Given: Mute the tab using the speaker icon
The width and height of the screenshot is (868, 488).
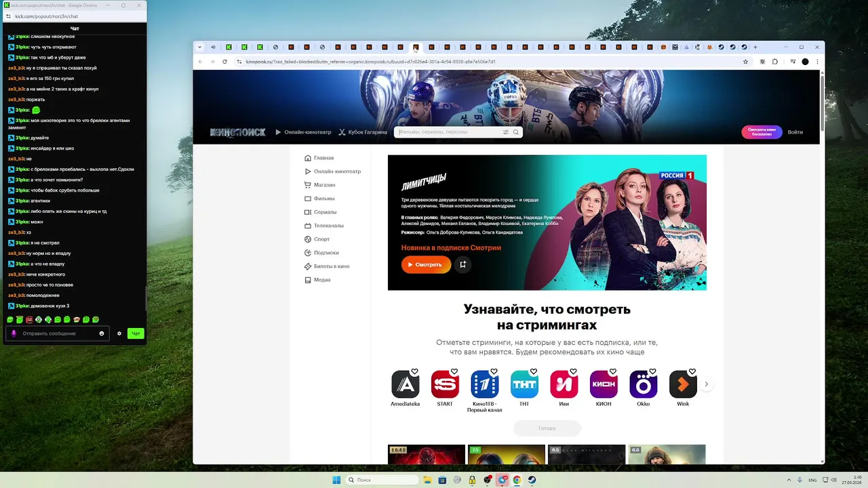Looking at the screenshot, I should tap(213, 47).
